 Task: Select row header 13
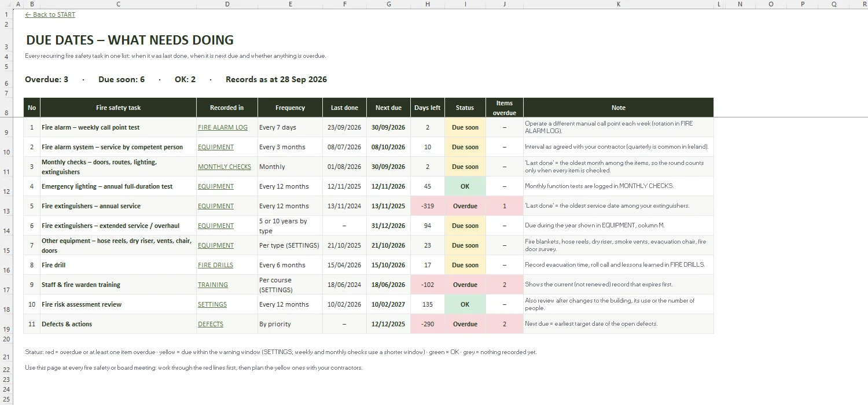6,206
